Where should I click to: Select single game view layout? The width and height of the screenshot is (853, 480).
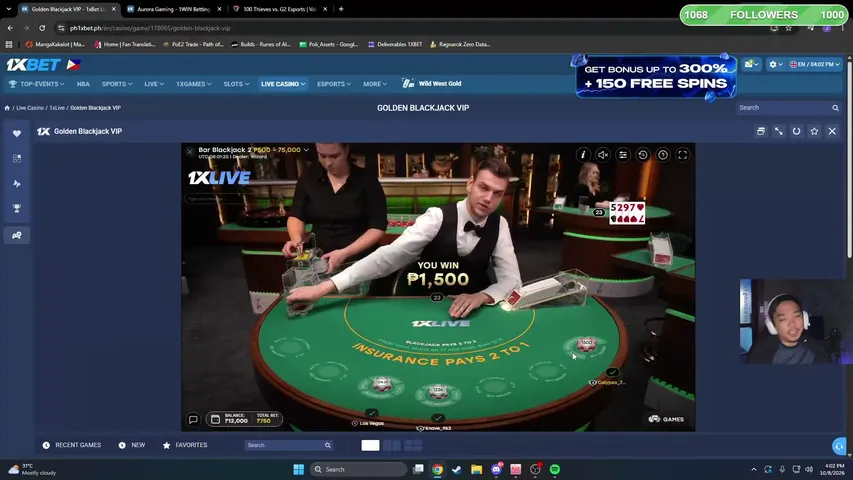pos(370,445)
